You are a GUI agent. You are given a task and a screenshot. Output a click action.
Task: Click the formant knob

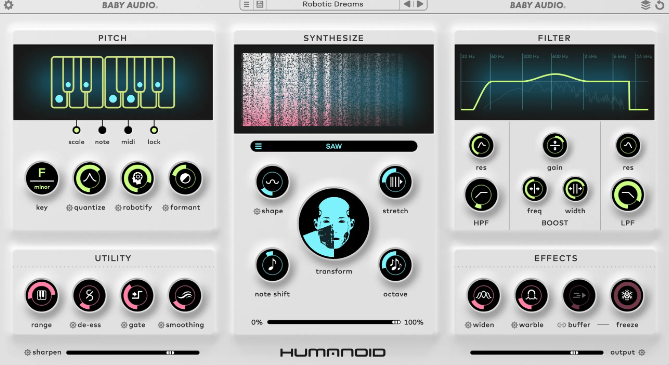tap(185, 178)
